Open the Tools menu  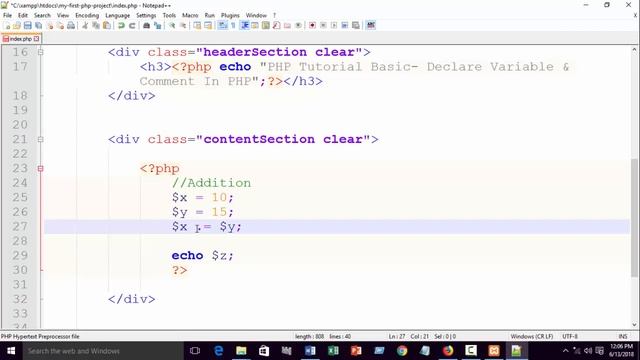point(169,16)
